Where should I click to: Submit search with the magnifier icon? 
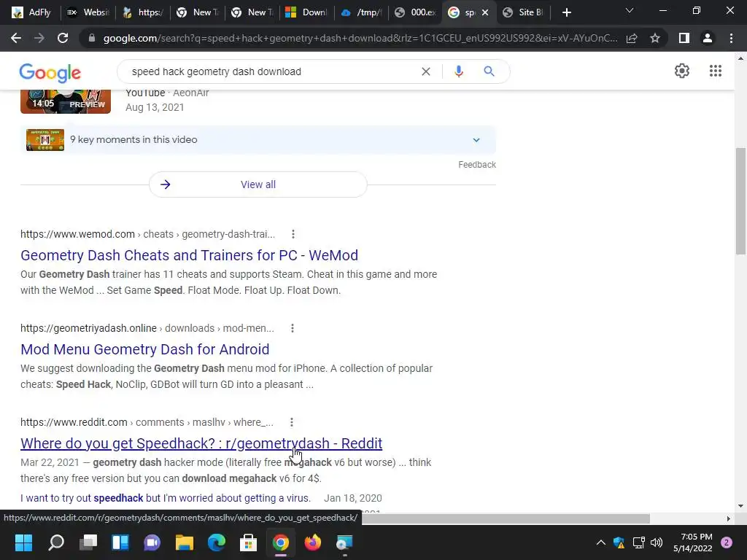(x=489, y=71)
